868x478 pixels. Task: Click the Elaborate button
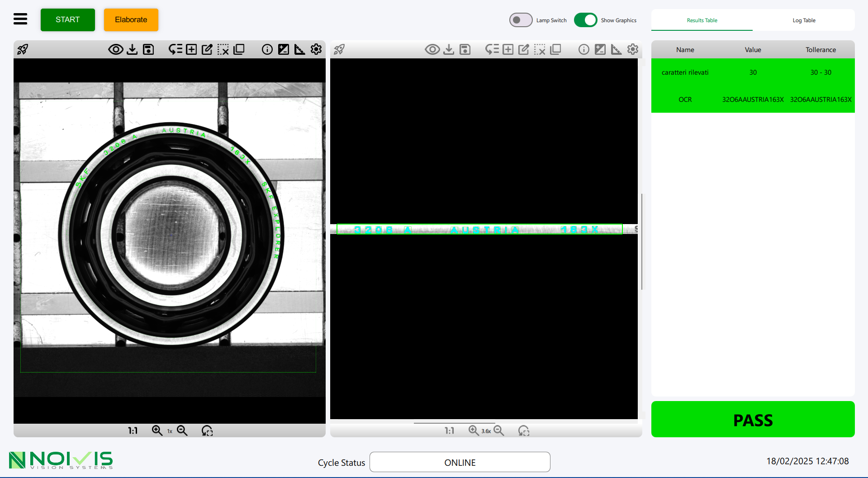pos(131,20)
